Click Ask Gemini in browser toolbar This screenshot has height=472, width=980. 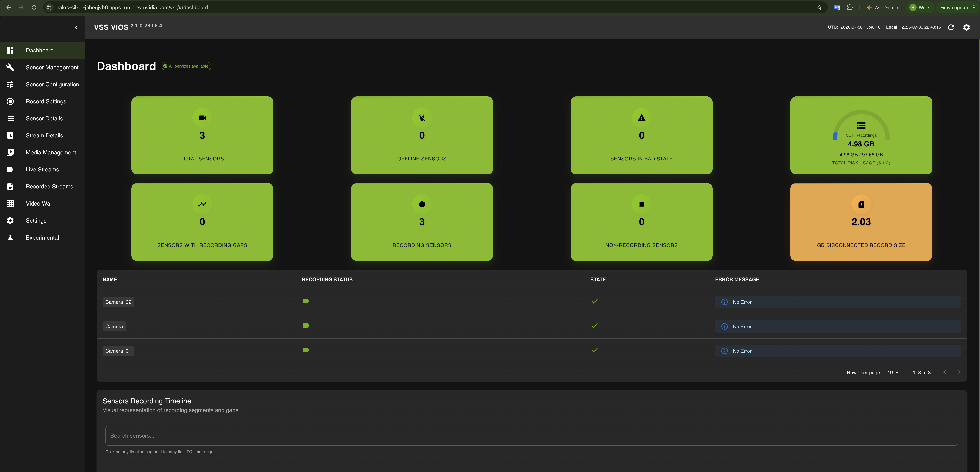click(883, 7)
